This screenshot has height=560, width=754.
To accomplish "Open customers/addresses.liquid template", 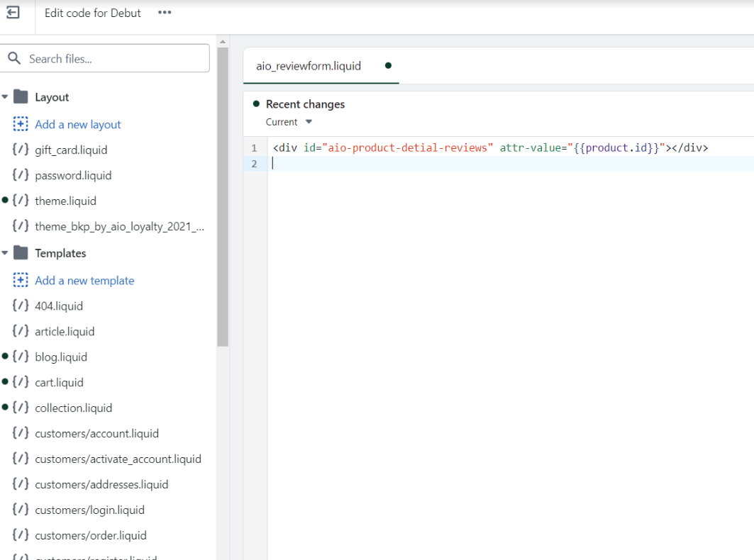I will [101, 485].
